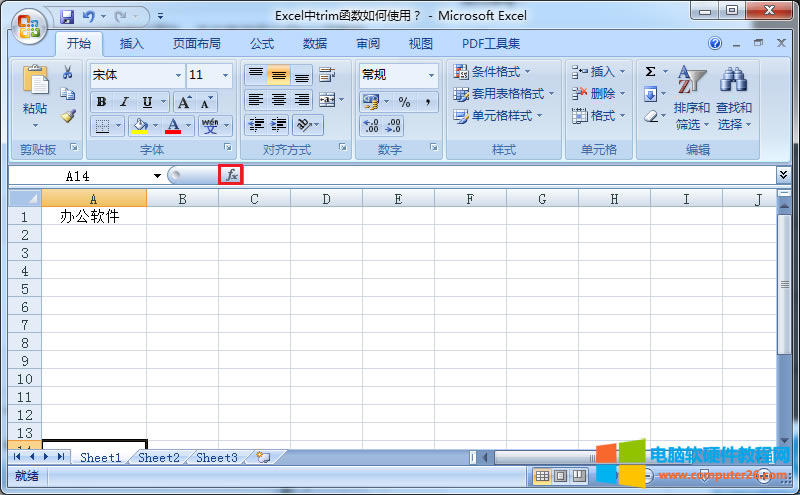This screenshot has width=800, height=495.
Task: Open the 公式 ribbon tab
Action: [262, 44]
